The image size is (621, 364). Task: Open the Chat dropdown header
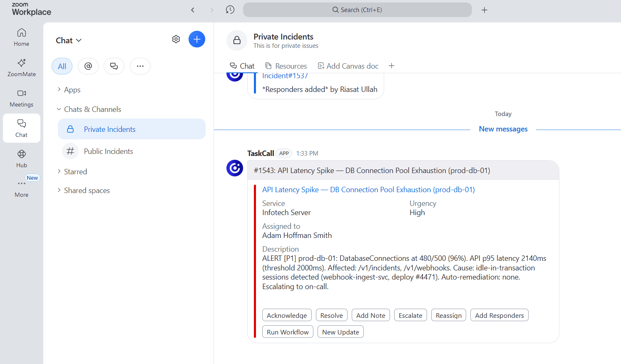pos(69,40)
